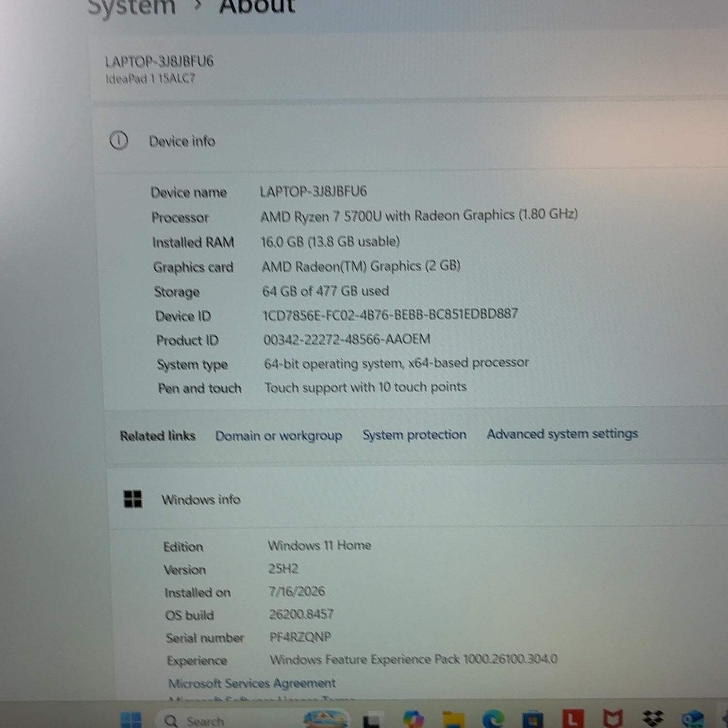Image resolution: width=728 pixels, height=728 pixels.
Task: Select the 16.0 GB installed RAM value
Action: click(x=330, y=241)
